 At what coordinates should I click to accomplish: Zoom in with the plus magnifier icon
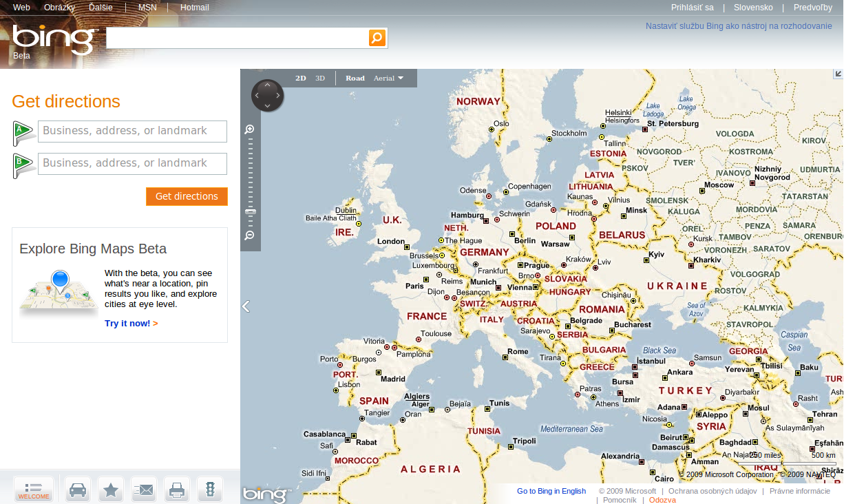[250, 129]
